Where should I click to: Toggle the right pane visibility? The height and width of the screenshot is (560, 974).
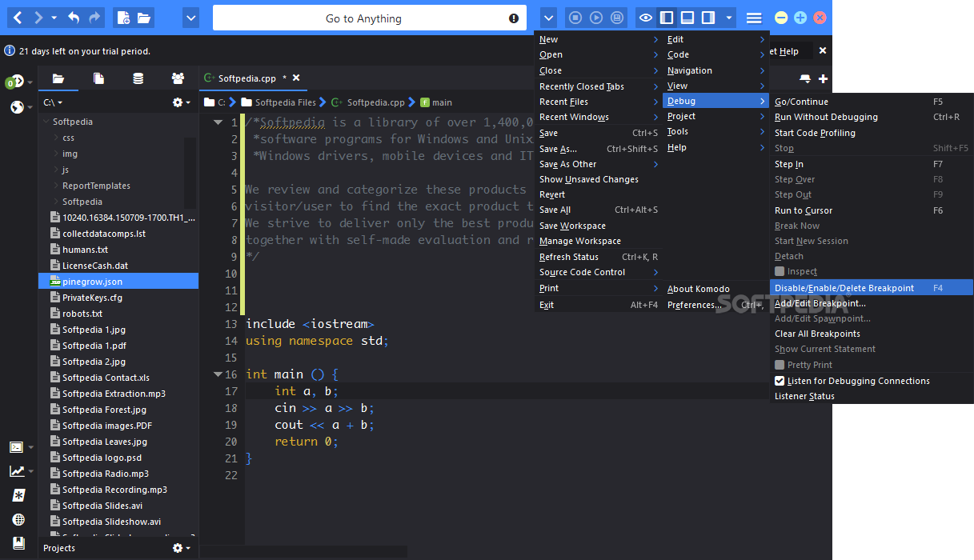(708, 18)
